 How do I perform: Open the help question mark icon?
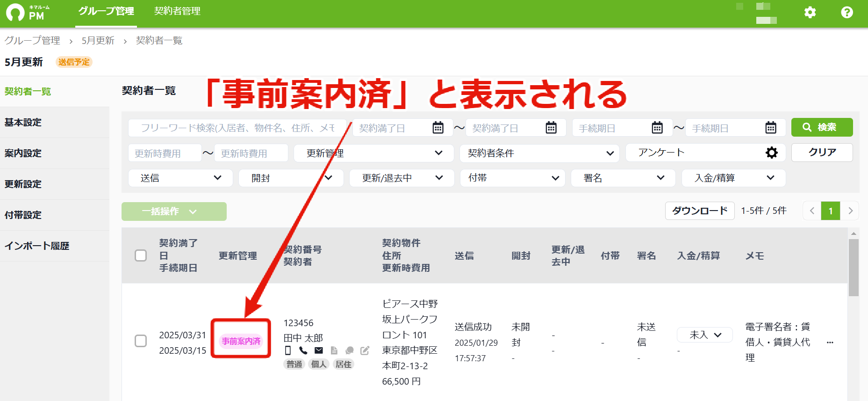tap(847, 12)
